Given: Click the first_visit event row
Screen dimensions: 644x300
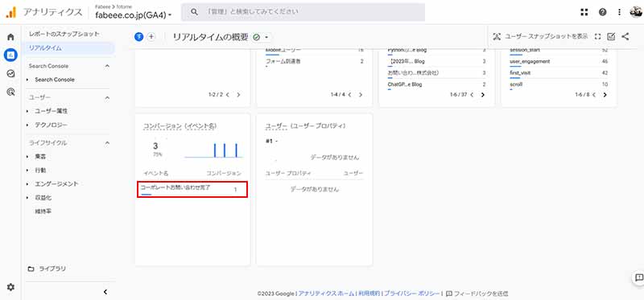Looking at the screenshot, I should [x=559, y=73].
